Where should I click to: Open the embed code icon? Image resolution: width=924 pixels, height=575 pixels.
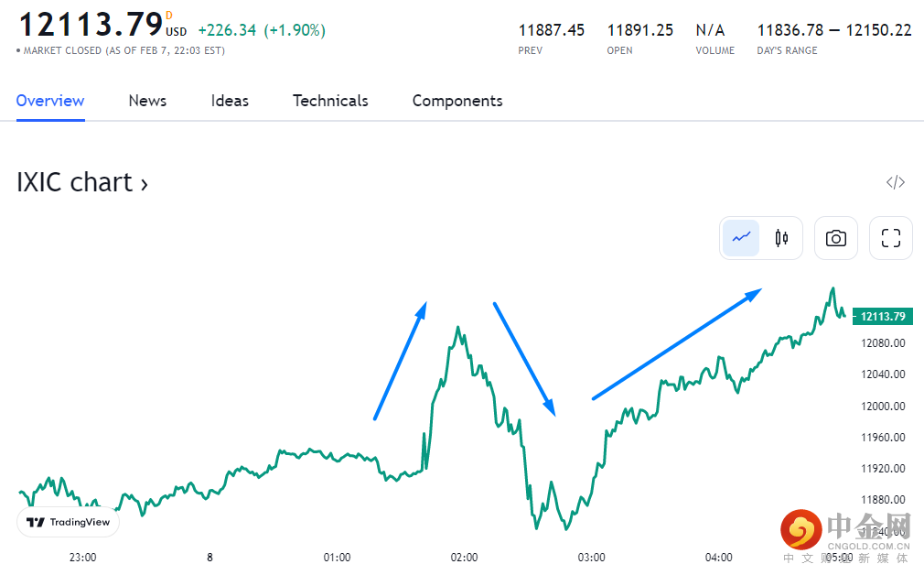(896, 182)
